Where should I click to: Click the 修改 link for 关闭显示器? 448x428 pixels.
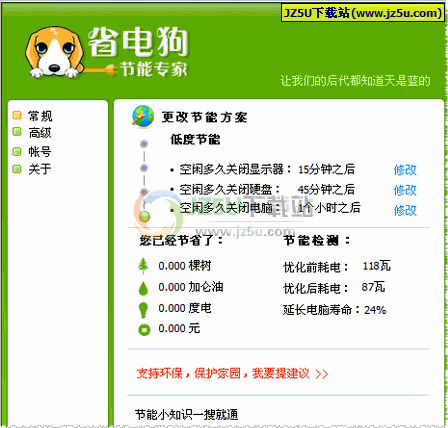405,170
